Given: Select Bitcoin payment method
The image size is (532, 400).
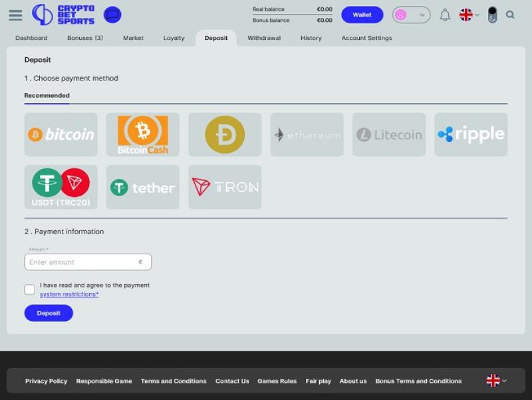Looking at the screenshot, I should (x=61, y=134).
